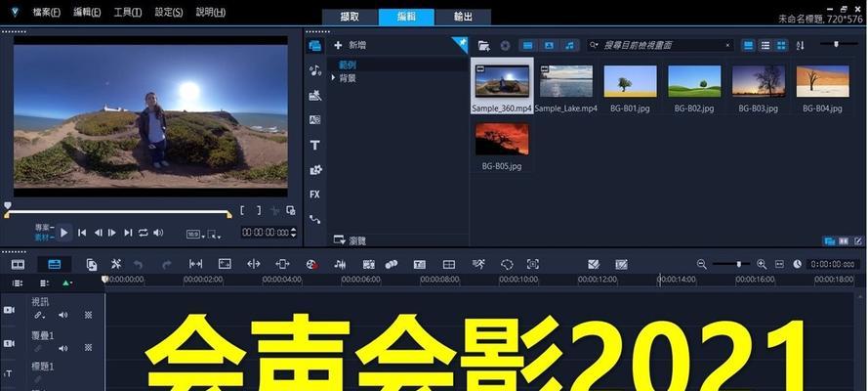The width and height of the screenshot is (868, 391).
Task: Toggle show videos filter in library
Action: pos(528,45)
